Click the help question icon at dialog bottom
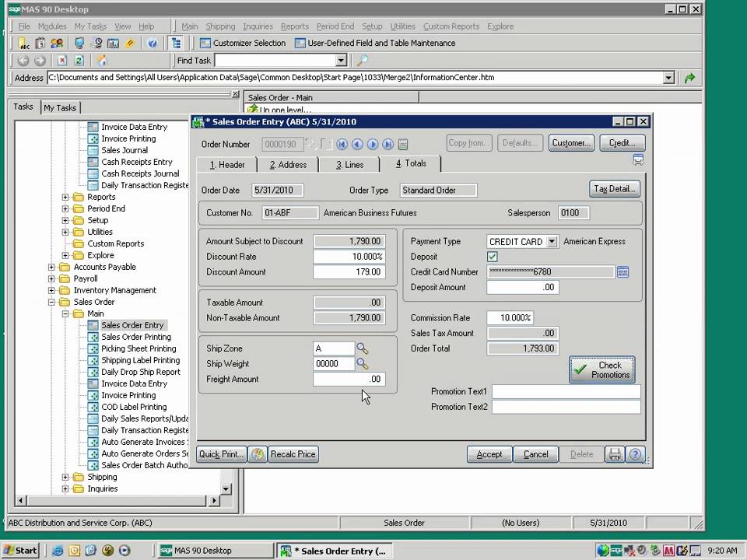The width and height of the screenshot is (747, 560). coord(635,454)
